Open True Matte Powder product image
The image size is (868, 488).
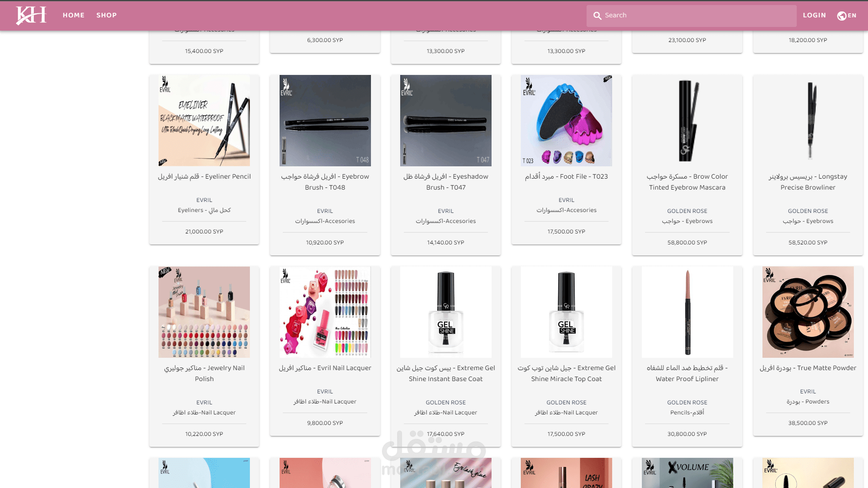[808, 312]
